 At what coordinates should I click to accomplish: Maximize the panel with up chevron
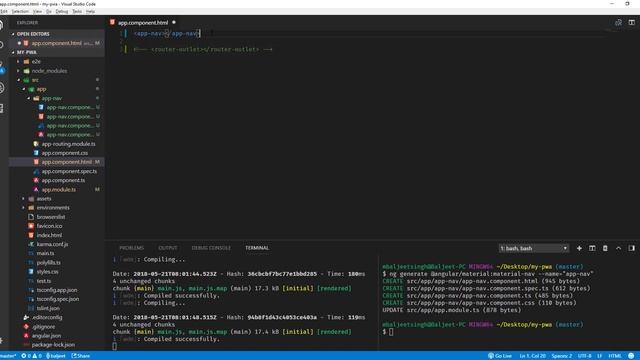click(x=618, y=248)
